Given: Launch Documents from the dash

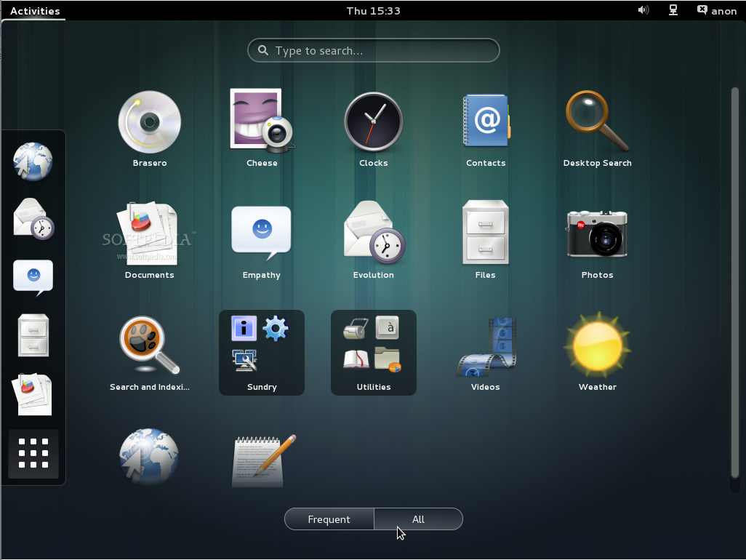Looking at the screenshot, I should (33, 394).
